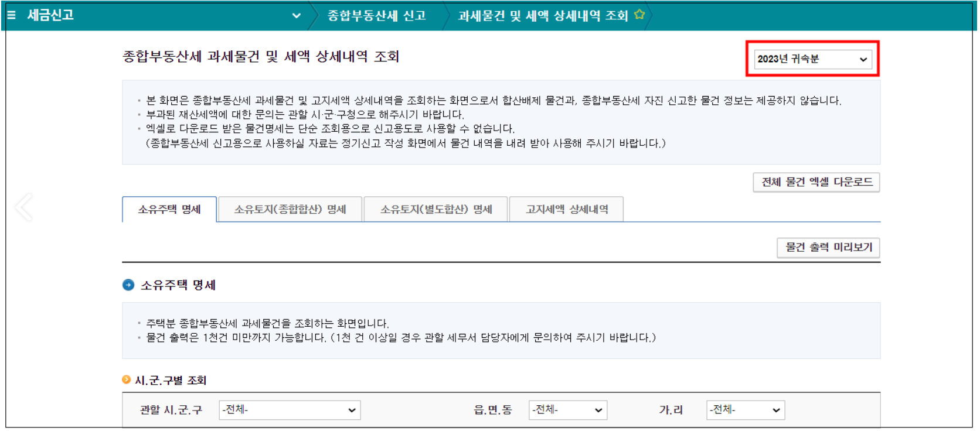Viewport: 980px width, 431px height.
Task: Click the notice line starting 엑셀로 다운로드 받은
Action: coord(330,129)
